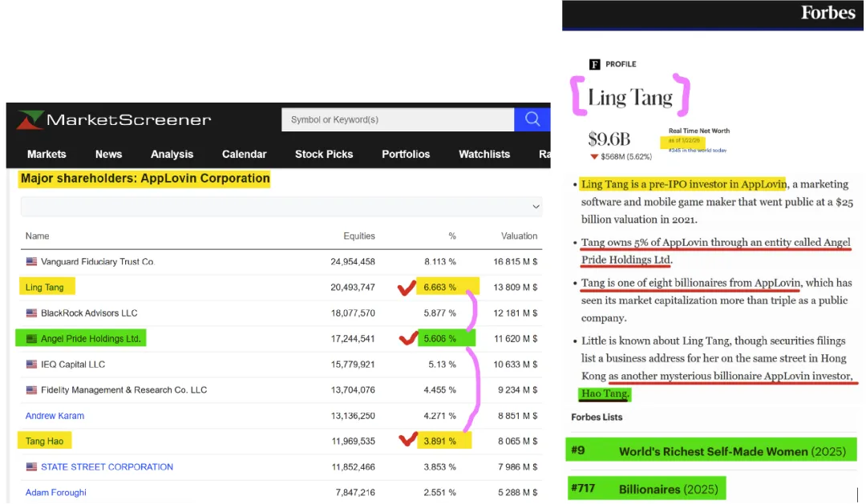Image resolution: width=866 pixels, height=504 pixels.
Task: Click the blue search magnifier button
Action: coord(532,119)
